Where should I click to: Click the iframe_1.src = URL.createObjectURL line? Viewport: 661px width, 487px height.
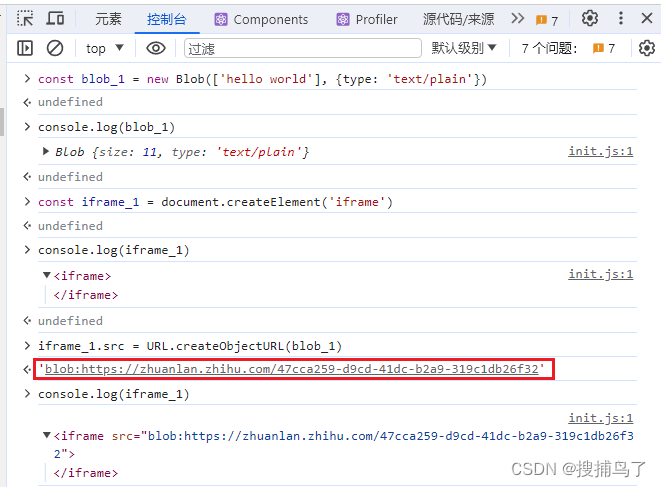click(x=190, y=346)
